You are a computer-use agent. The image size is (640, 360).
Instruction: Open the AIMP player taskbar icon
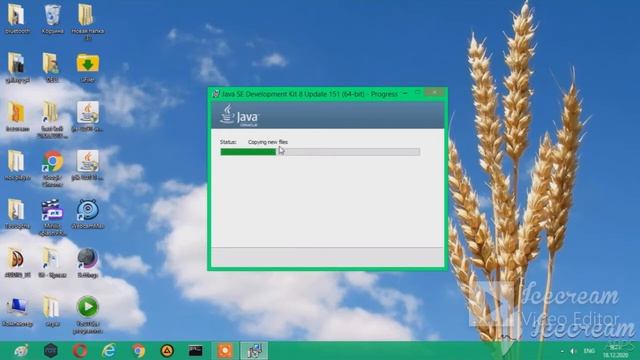(167, 351)
